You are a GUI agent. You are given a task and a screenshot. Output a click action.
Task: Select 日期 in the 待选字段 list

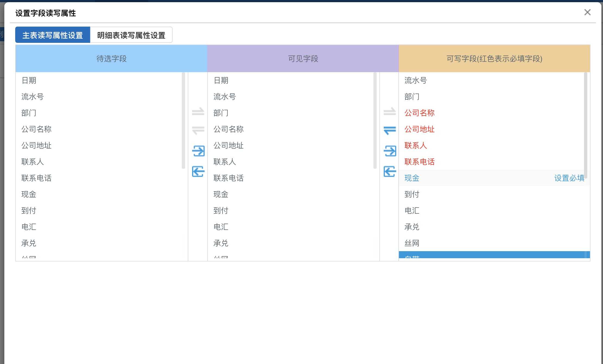(x=29, y=80)
